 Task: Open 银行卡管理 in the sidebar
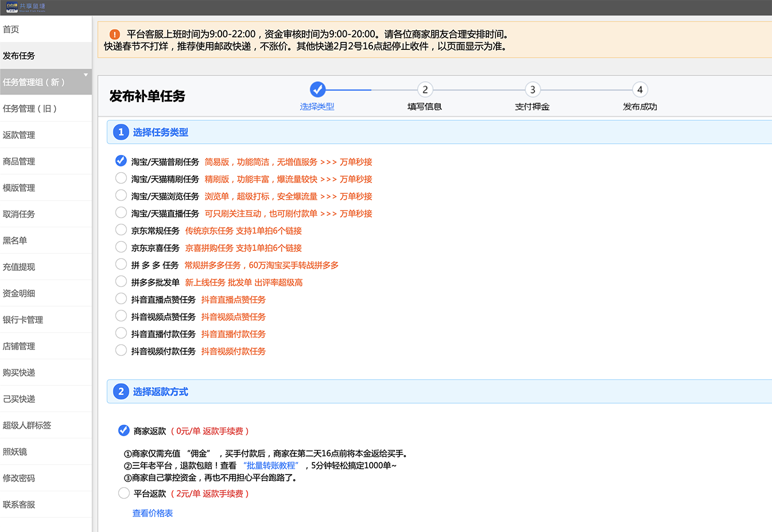(x=46, y=320)
